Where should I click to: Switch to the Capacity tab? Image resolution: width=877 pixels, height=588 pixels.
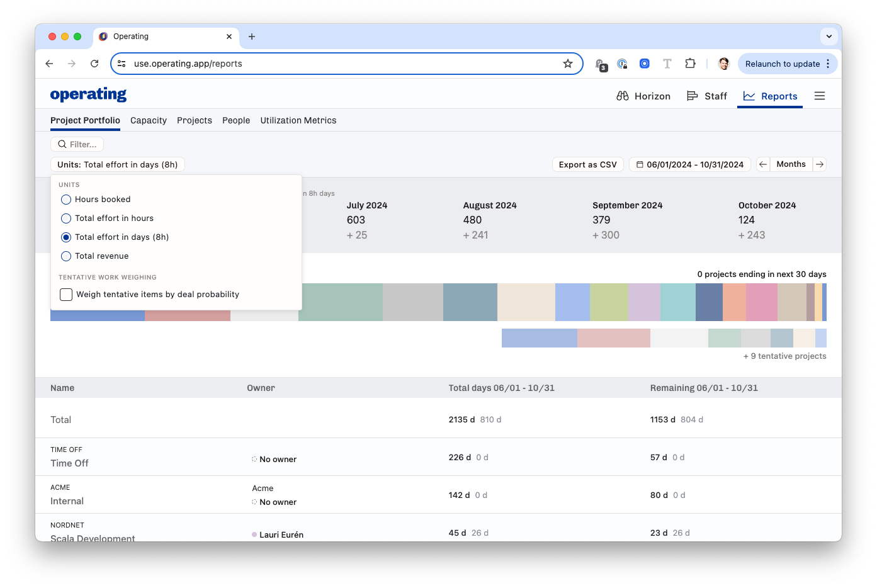(149, 120)
